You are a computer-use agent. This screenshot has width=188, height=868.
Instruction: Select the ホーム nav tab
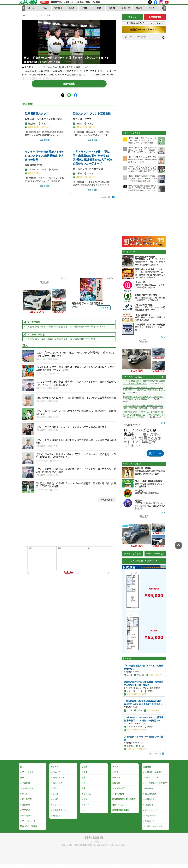[31, 8]
